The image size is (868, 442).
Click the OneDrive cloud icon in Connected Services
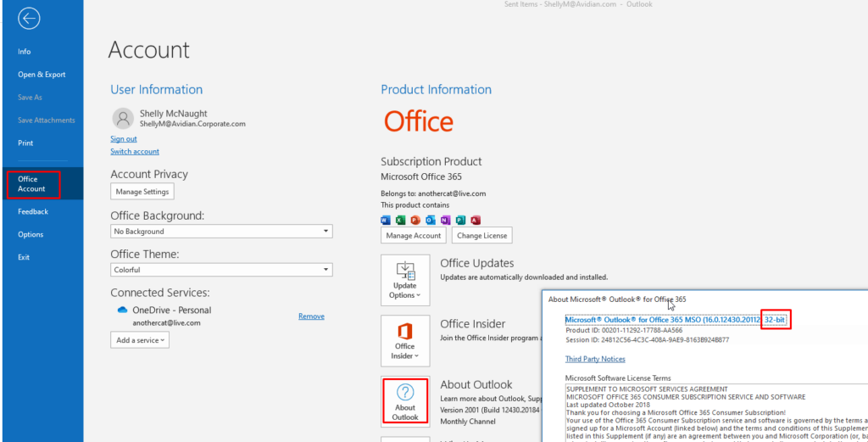pos(122,311)
